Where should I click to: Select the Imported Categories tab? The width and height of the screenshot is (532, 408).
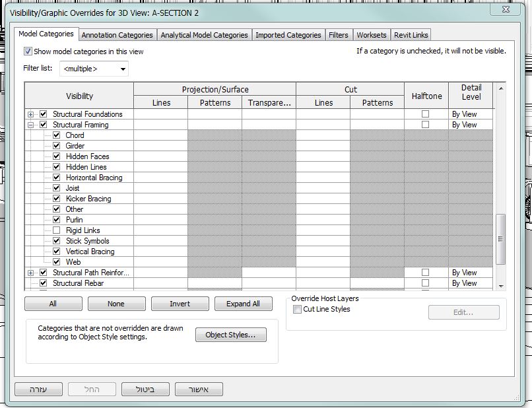point(288,35)
